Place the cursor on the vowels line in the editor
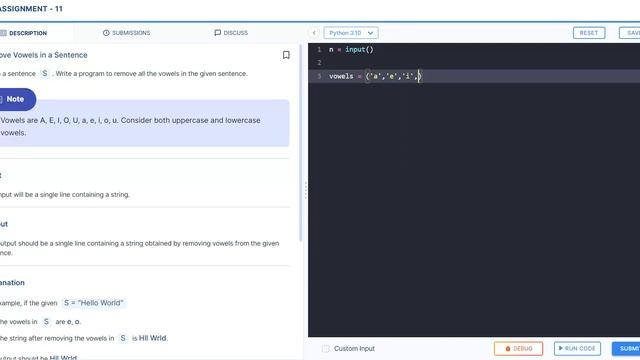640x360 pixels. (x=474, y=76)
